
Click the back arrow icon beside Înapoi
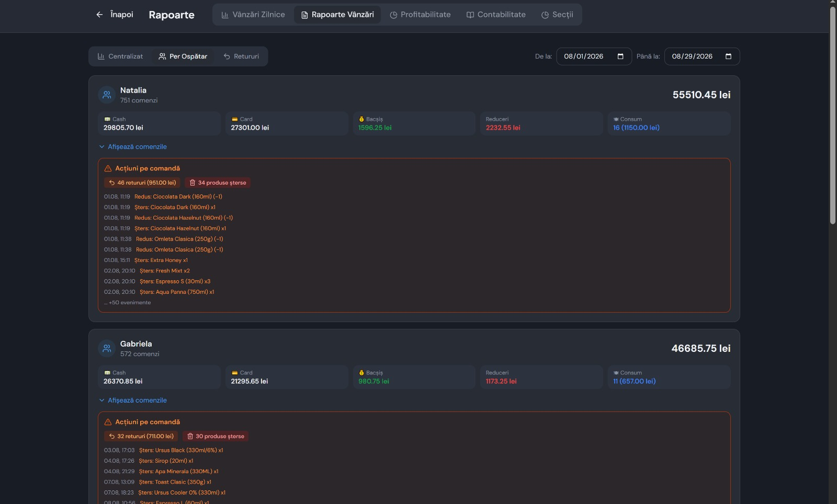point(99,15)
